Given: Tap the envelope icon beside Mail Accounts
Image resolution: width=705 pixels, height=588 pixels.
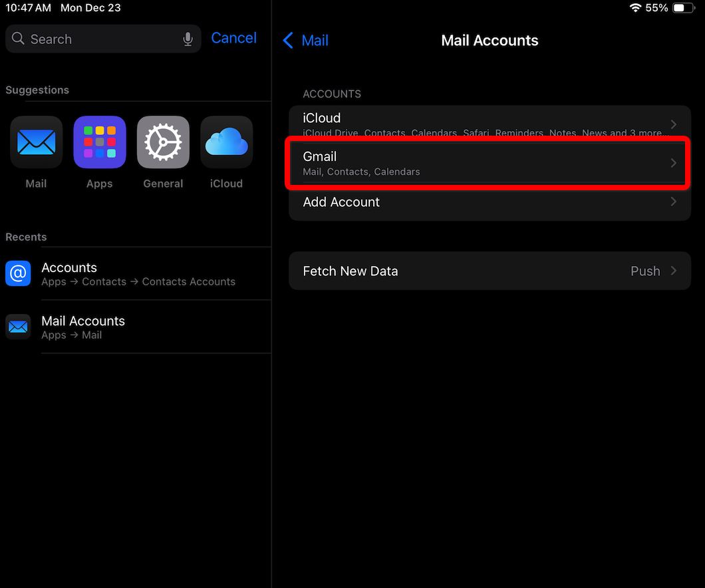Looking at the screenshot, I should [x=18, y=327].
